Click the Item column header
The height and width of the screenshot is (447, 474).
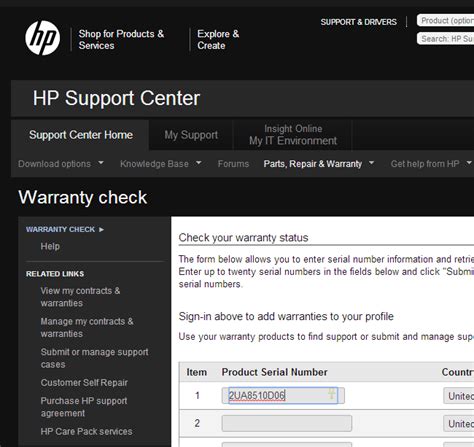[x=196, y=372]
